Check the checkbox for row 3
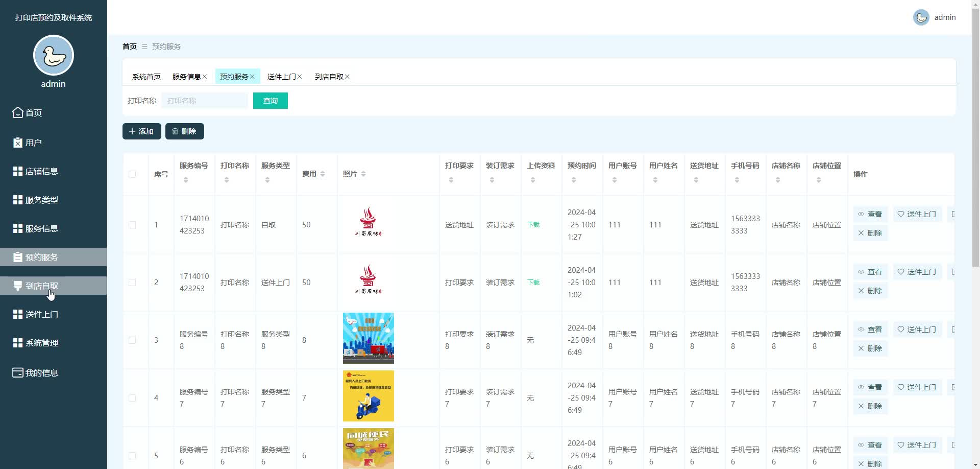Screen dimensions: 980x469 pos(132,340)
